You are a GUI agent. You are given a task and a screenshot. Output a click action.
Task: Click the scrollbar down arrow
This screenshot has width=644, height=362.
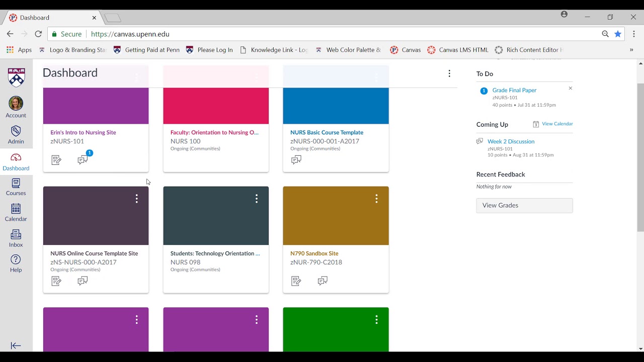coord(640,348)
